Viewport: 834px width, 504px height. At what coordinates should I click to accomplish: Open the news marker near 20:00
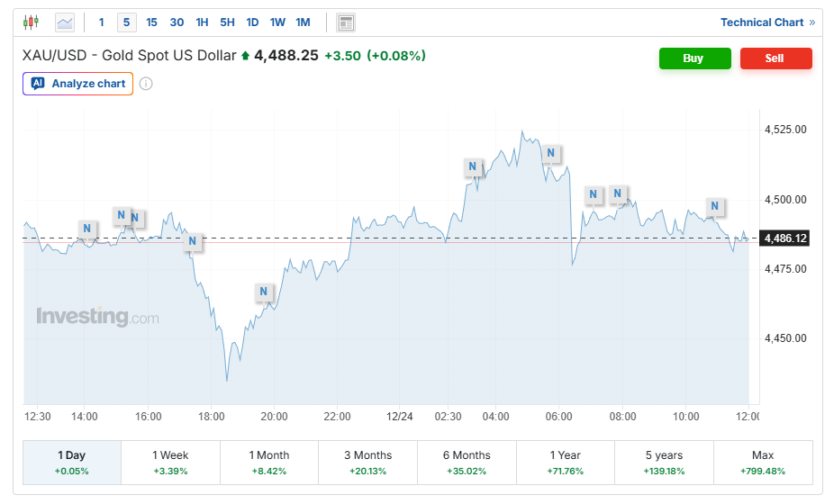[264, 292]
